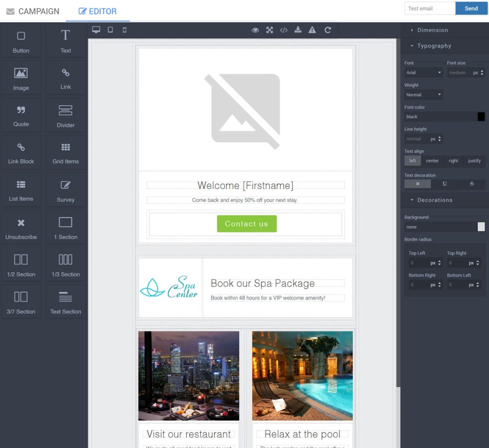This screenshot has height=448, width=489.
Task: Click the Send button
Action: [471, 8]
